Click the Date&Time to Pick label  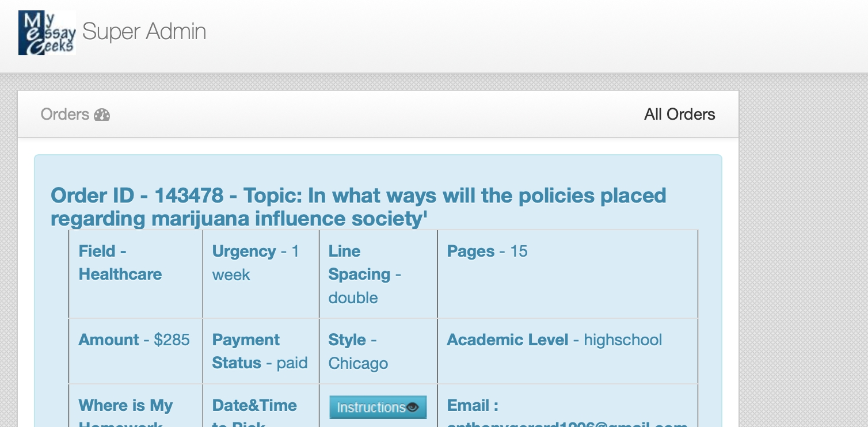pos(254,406)
